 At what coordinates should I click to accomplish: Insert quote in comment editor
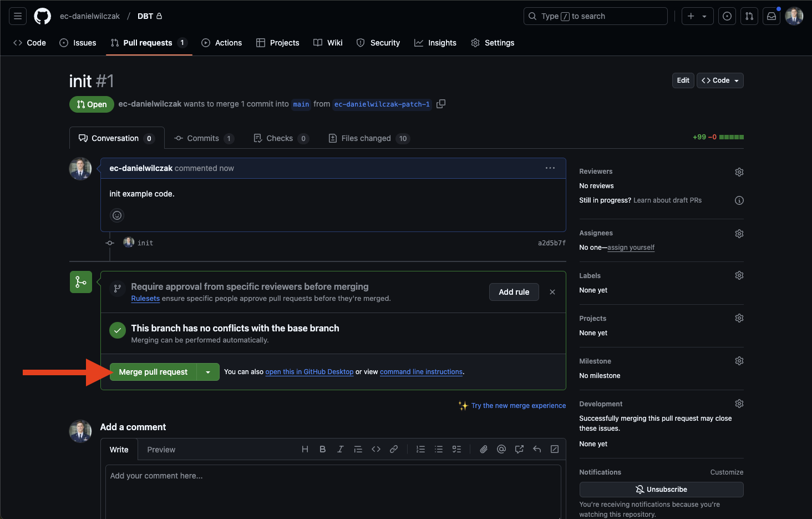point(358,449)
